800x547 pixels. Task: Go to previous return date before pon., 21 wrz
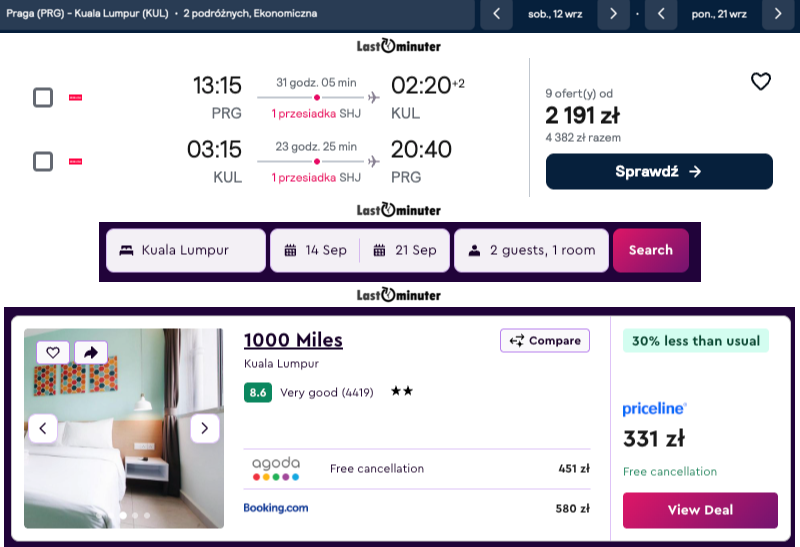tap(661, 14)
